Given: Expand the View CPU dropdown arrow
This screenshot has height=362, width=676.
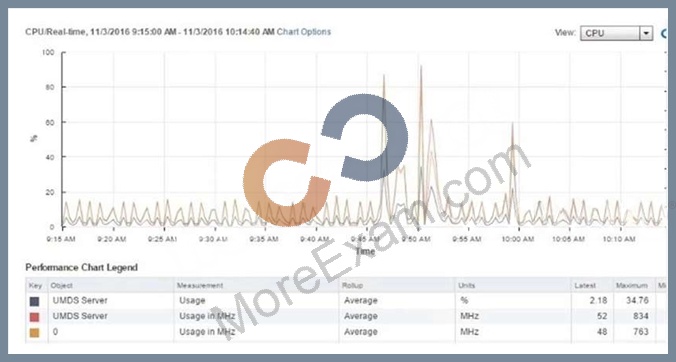Looking at the screenshot, I should 646,33.
